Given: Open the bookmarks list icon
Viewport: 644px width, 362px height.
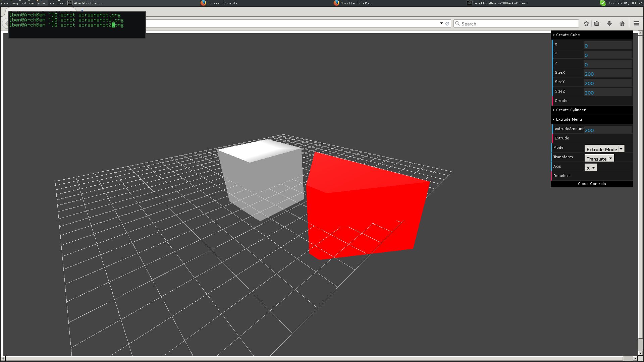Looking at the screenshot, I should click(597, 23).
